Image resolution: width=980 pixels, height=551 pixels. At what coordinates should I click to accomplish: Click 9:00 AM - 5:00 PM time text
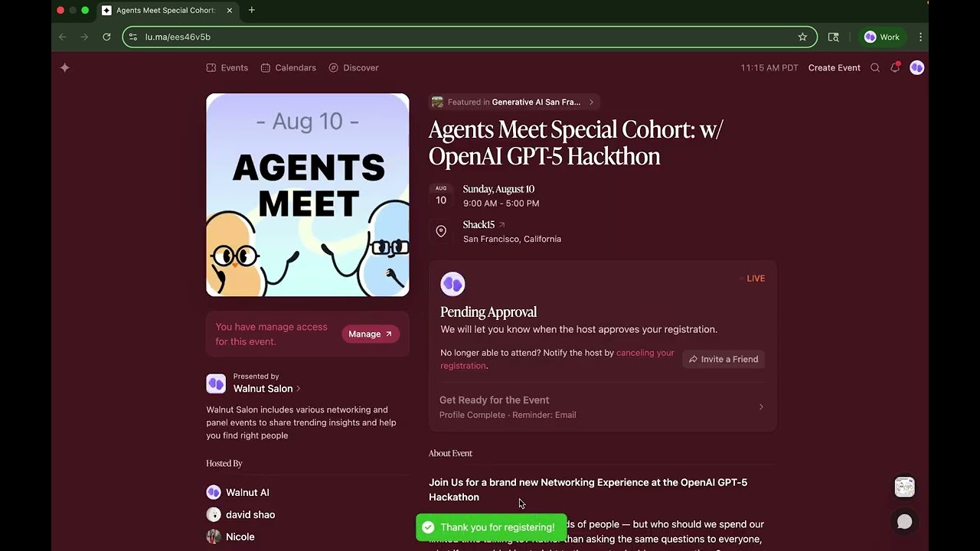(501, 204)
